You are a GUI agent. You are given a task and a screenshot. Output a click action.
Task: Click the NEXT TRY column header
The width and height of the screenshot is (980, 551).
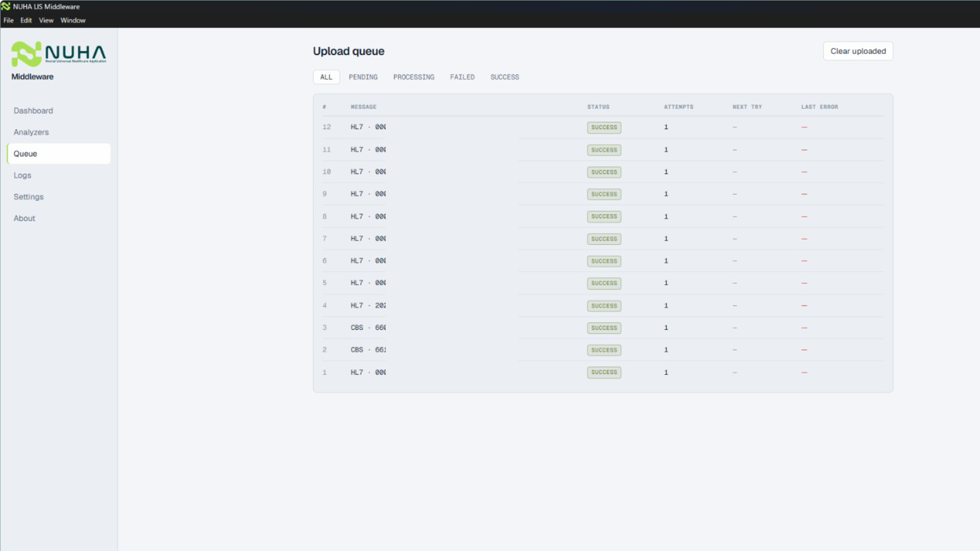pos(747,107)
